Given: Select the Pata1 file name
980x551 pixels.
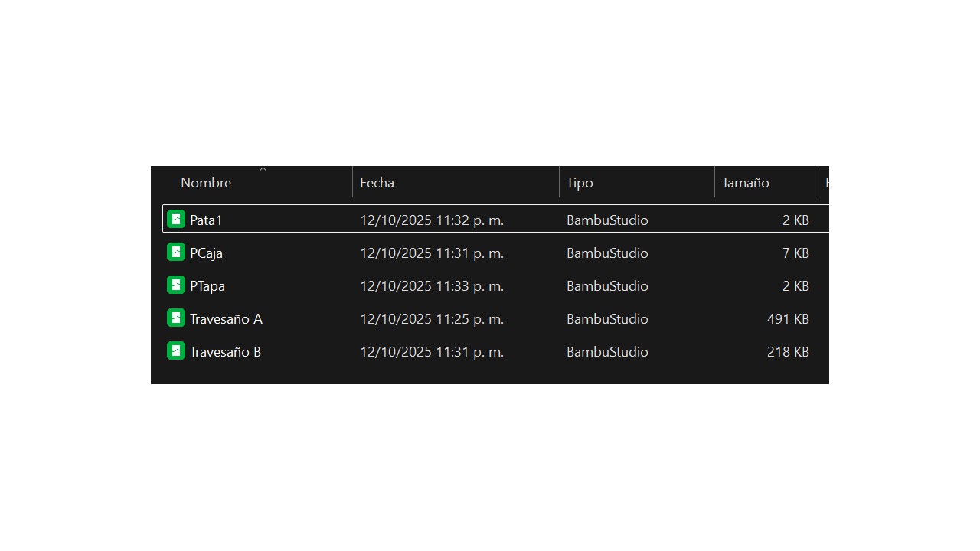Looking at the screenshot, I should pos(206,220).
